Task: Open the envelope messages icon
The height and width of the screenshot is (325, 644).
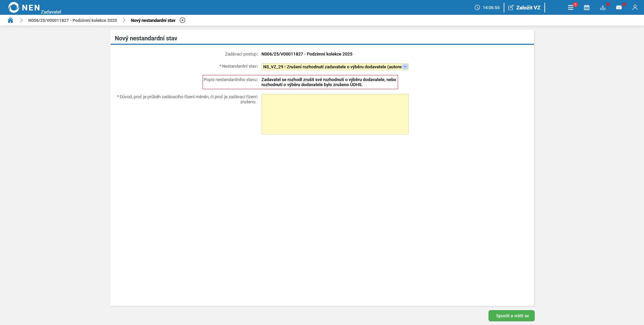Action: [619, 7]
